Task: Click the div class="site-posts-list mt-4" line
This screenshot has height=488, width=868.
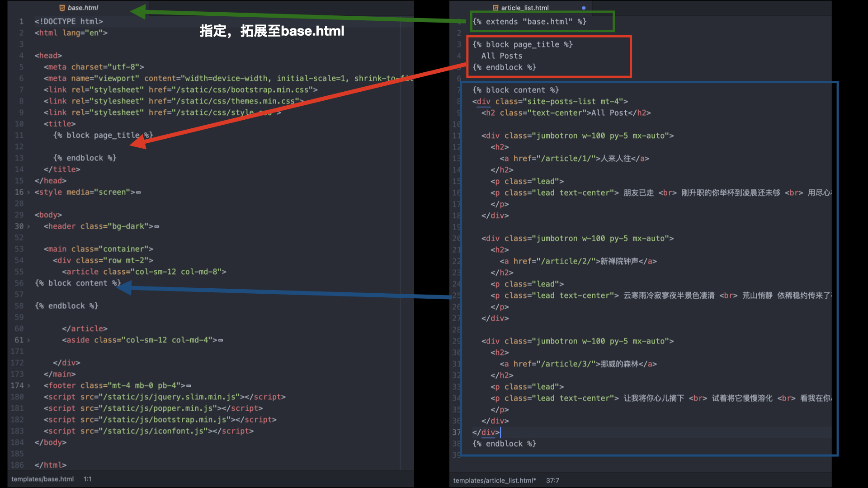Action: [550, 101]
